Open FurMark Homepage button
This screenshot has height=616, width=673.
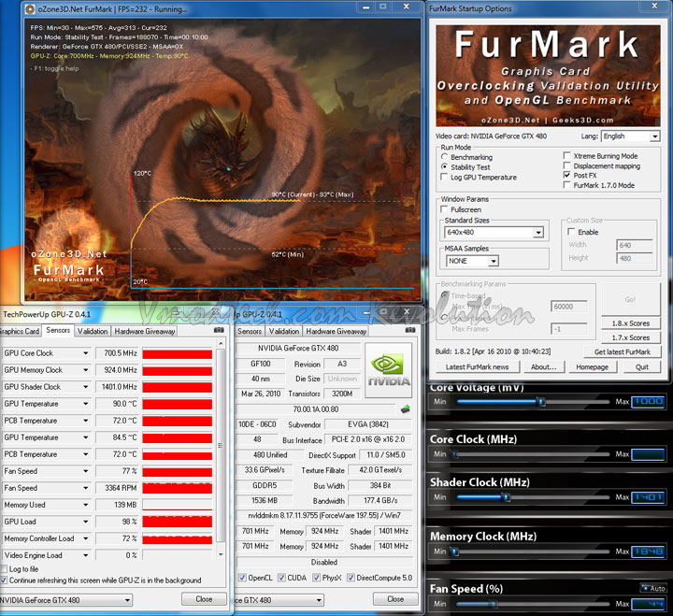click(593, 367)
